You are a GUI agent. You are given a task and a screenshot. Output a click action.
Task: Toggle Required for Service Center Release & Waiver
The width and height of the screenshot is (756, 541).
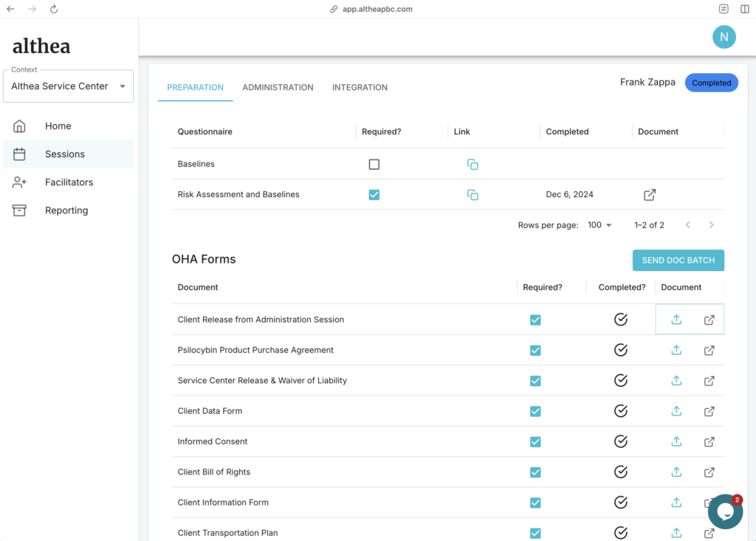pos(535,381)
